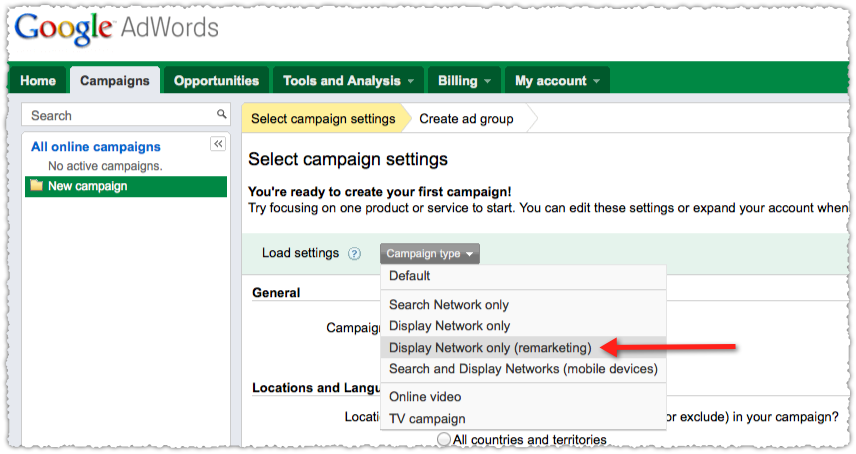Click the search magnifier icon
Viewport: 856px width, 454px height.
click(x=221, y=114)
